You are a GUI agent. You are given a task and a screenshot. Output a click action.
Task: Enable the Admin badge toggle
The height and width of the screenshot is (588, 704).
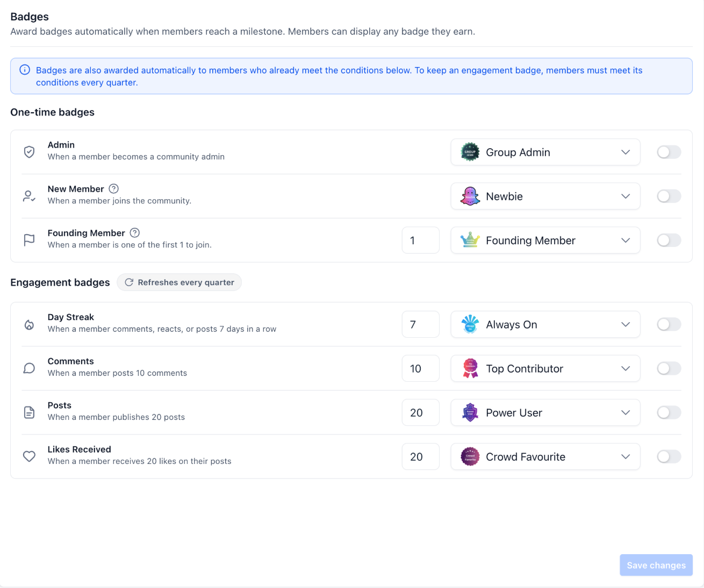click(x=669, y=152)
